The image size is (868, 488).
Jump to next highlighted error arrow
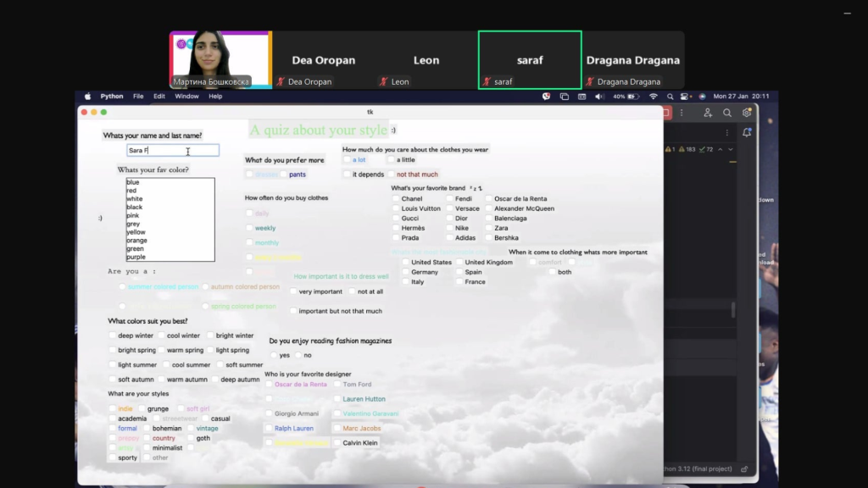pos(732,149)
